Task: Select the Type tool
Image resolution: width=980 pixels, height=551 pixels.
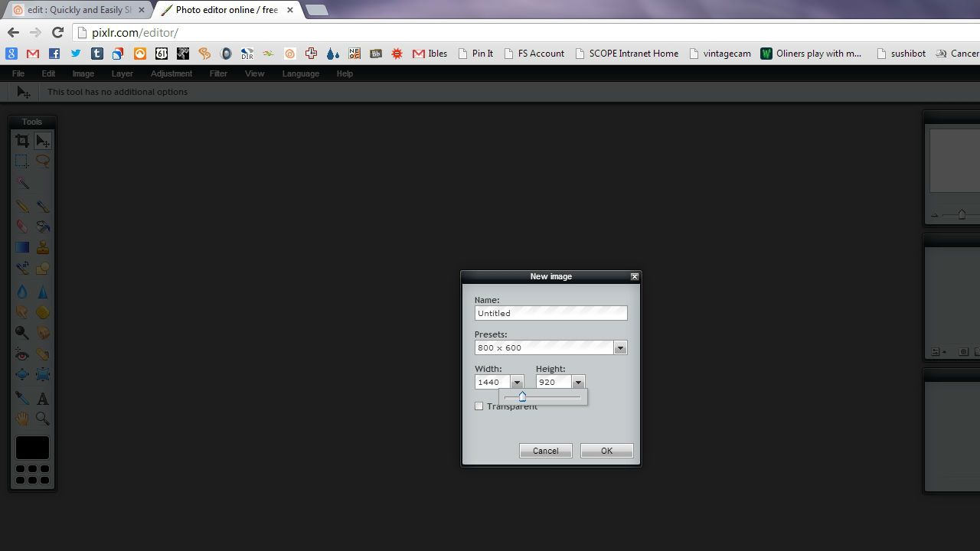Action: (43, 398)
